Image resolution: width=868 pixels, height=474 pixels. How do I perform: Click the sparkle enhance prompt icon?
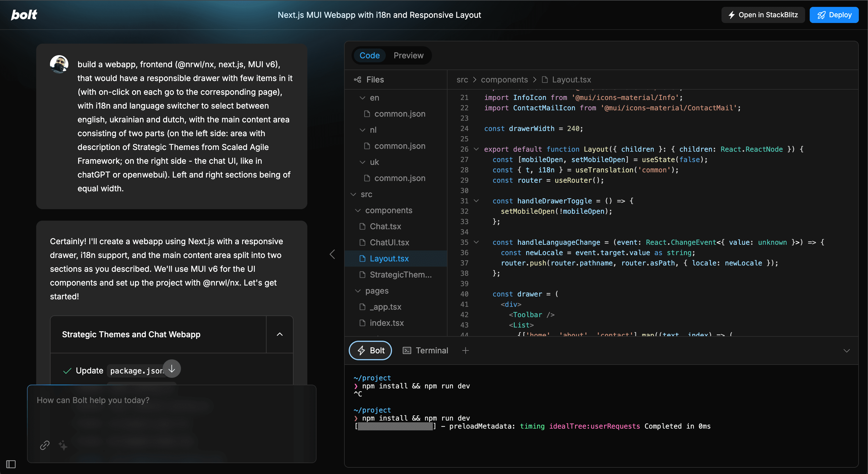point(63,445)
